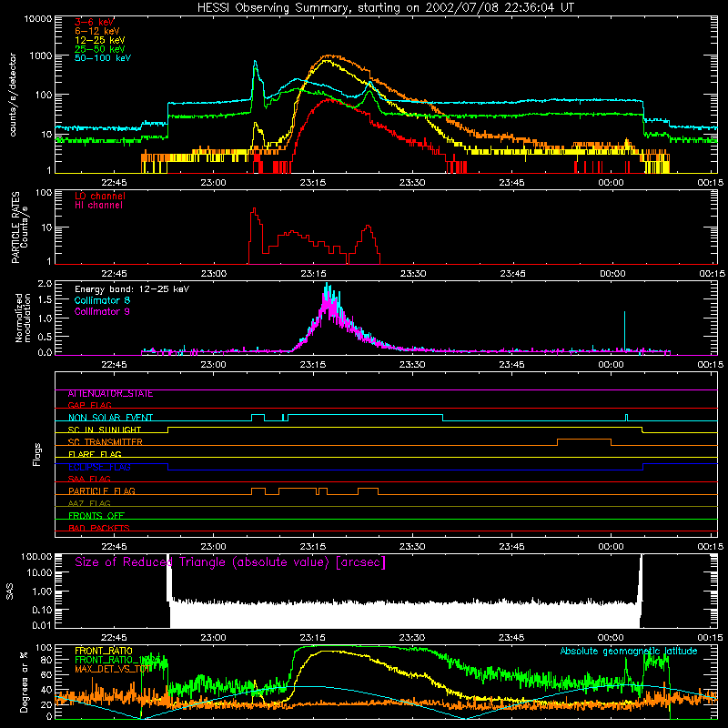This screenshot has width=728, height=728.
Task: Click the "SC_IN_SUNLIGHT" flag label
Action: coord(105,430)
